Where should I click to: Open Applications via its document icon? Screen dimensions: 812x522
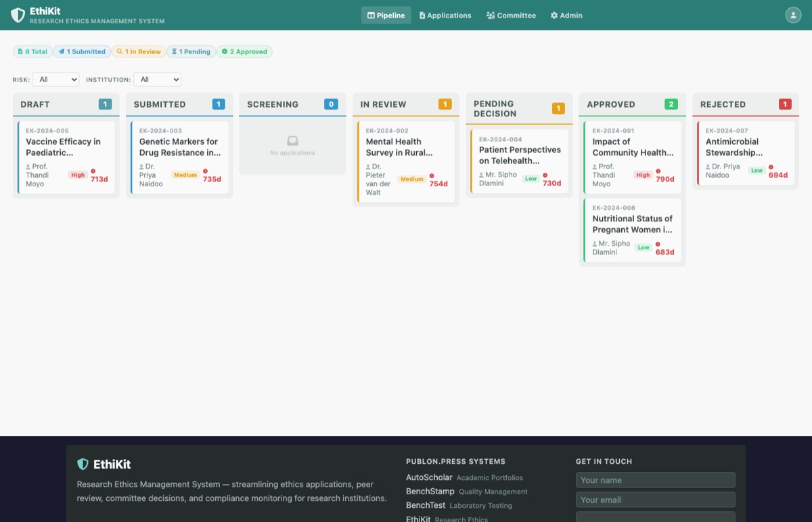pyautogui.click(x=423, y=15)
